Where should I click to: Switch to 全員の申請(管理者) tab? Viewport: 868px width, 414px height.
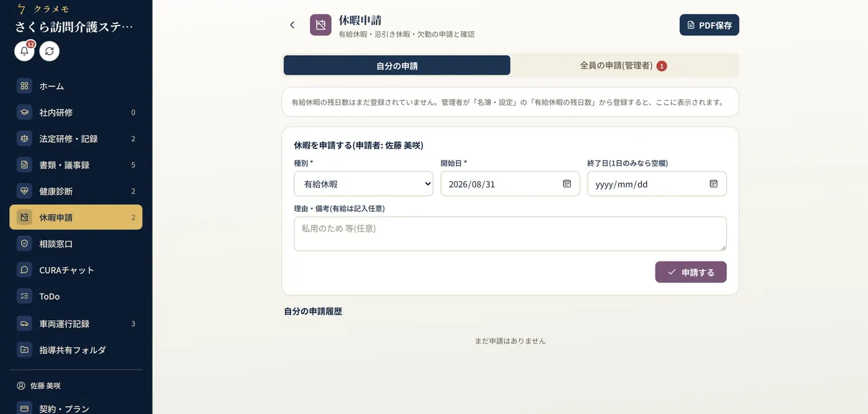point(624,65)
